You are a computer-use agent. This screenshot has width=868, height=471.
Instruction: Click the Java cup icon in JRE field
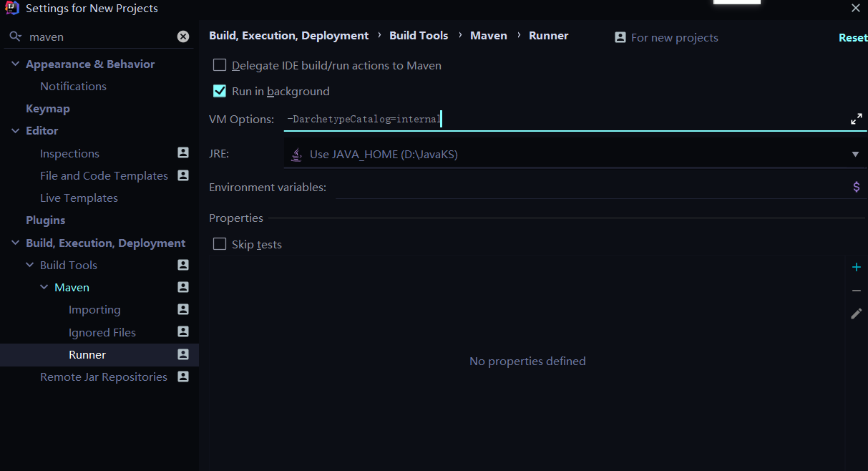coord(296,154)
